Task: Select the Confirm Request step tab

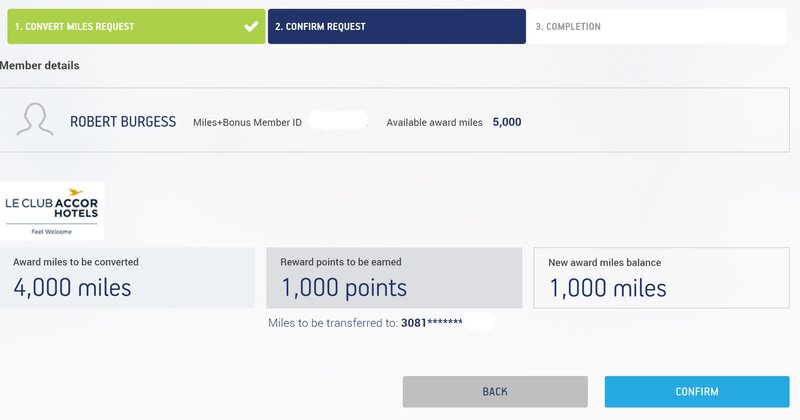Action: 396,26
